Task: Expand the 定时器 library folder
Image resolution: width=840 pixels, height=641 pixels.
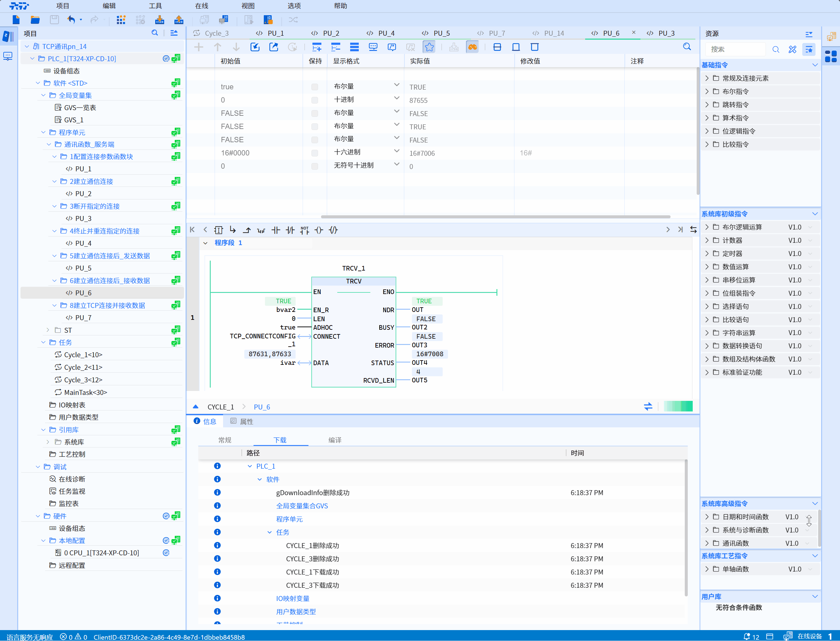Action: coord(707,253)
